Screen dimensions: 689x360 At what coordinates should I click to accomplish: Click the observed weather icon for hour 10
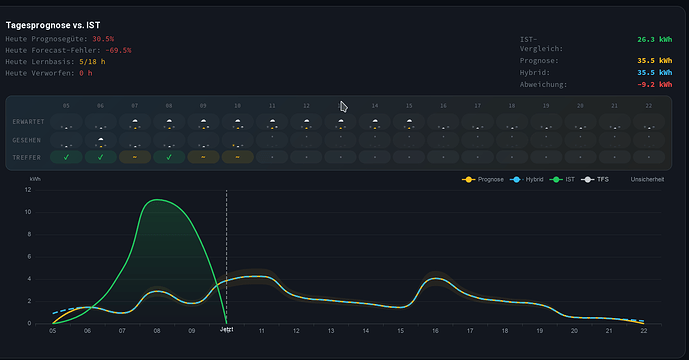[237, 140]
